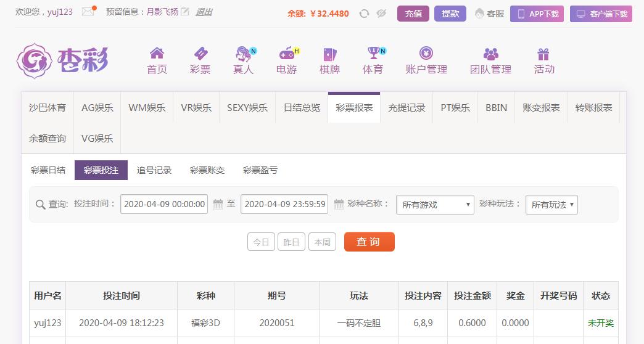644x344 pixels.
Task: Expand the 所有玩法 play type dropdown
Action: pos(551,205)
